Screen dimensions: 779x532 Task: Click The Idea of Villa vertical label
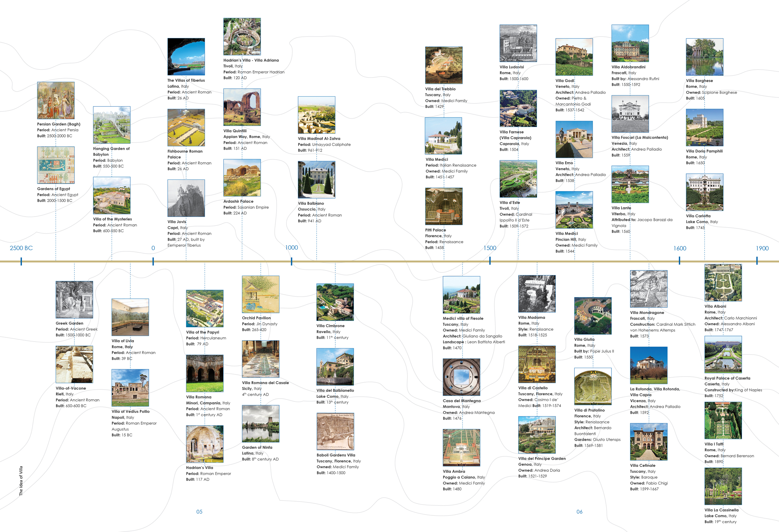coord(21,480)
